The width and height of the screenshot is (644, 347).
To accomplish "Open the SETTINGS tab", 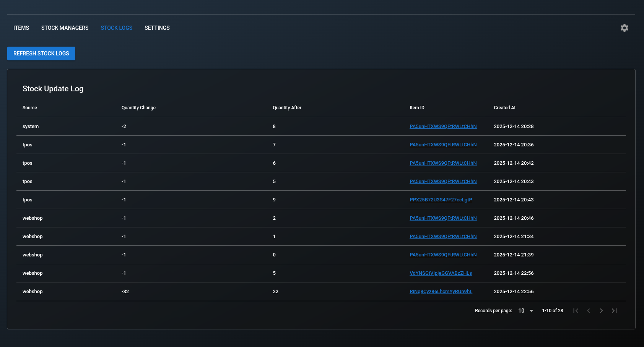I will pos(157,28).
